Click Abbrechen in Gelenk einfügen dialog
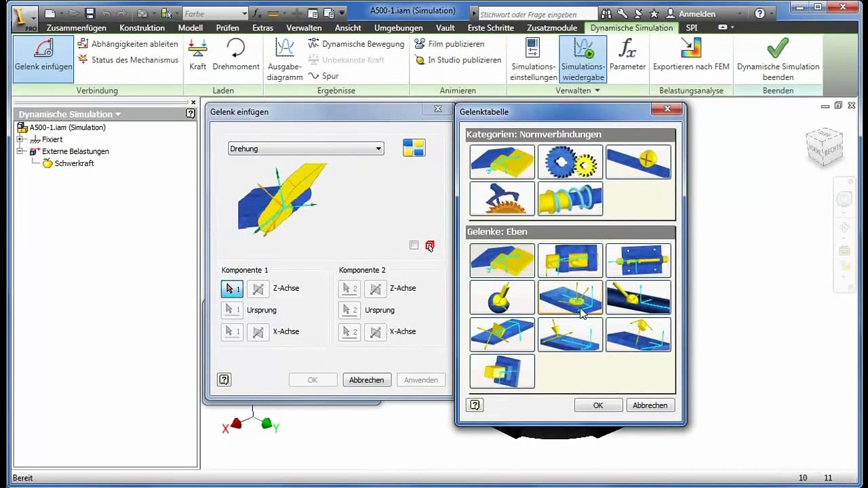 pyautogui.click(x=367, y=380)
